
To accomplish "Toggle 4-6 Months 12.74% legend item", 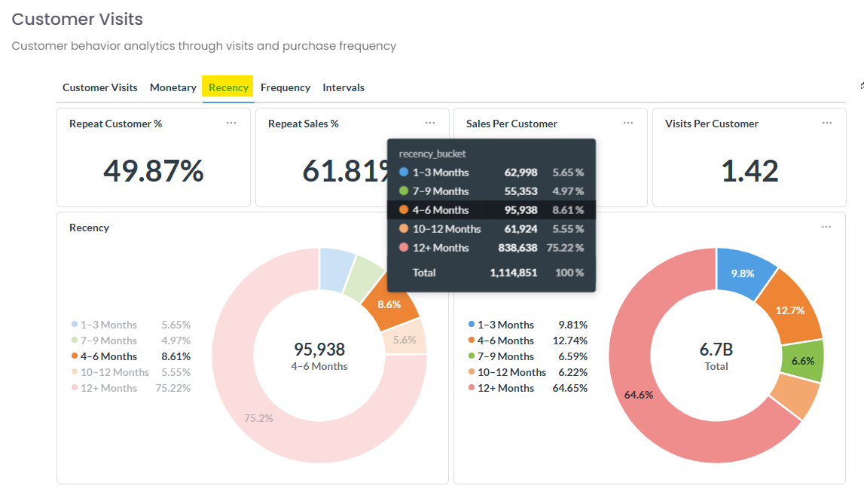I will pyautogui.click(x=528, y=341).
